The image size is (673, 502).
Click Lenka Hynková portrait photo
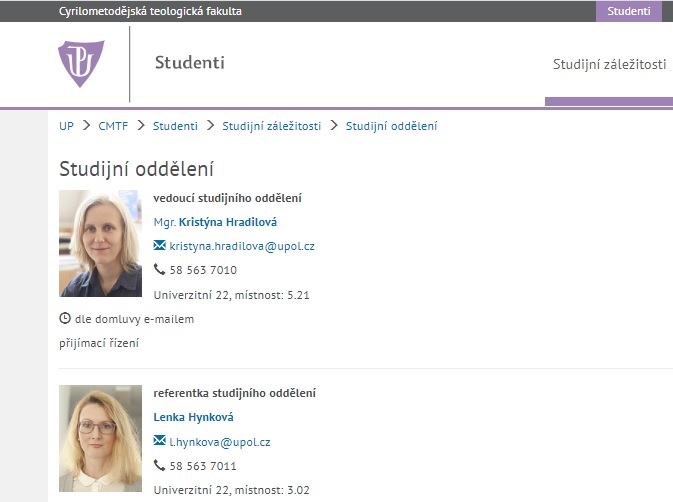click(x=100, y=438)
